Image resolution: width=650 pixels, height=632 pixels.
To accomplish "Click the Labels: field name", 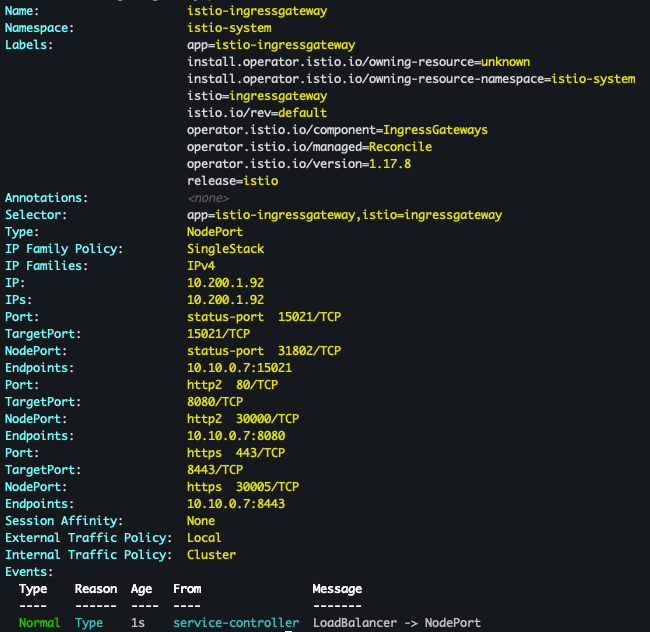I will (x=29, y=45).
